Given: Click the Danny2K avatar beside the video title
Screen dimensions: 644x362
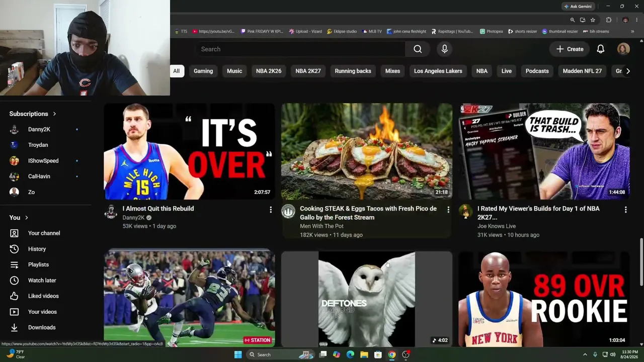Looking at the screenshot, I should [111, 212].
